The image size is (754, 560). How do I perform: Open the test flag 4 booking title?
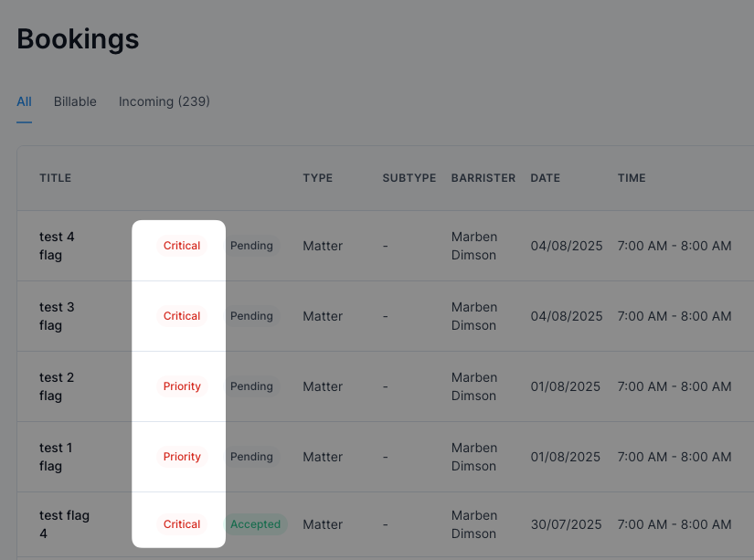tap(65, 524)
